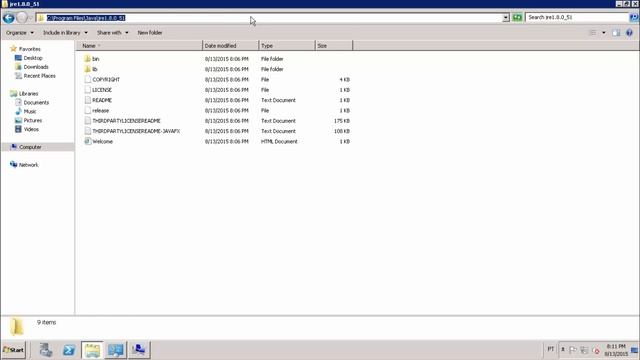640x360 pixels.
Task: Sort by the Size column header
Action: (334, 46)
